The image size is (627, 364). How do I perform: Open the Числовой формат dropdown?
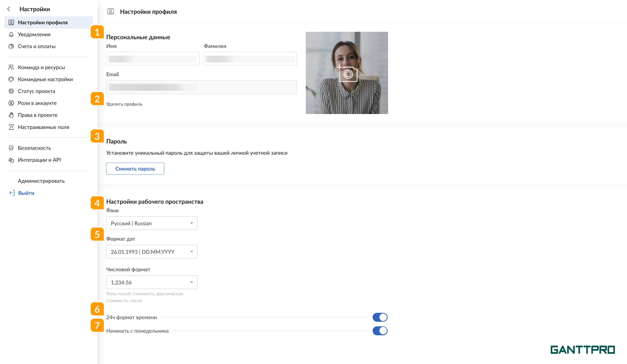(151, 282)
